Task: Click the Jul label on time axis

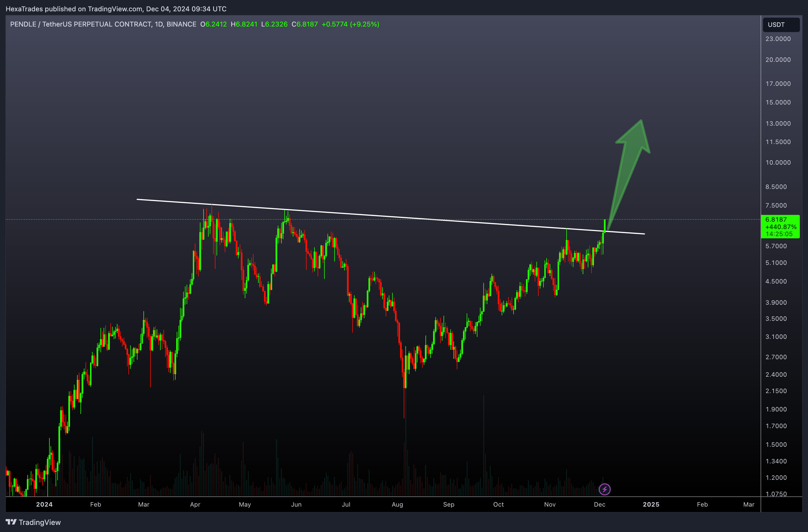Action: click(x=346, y=505)
